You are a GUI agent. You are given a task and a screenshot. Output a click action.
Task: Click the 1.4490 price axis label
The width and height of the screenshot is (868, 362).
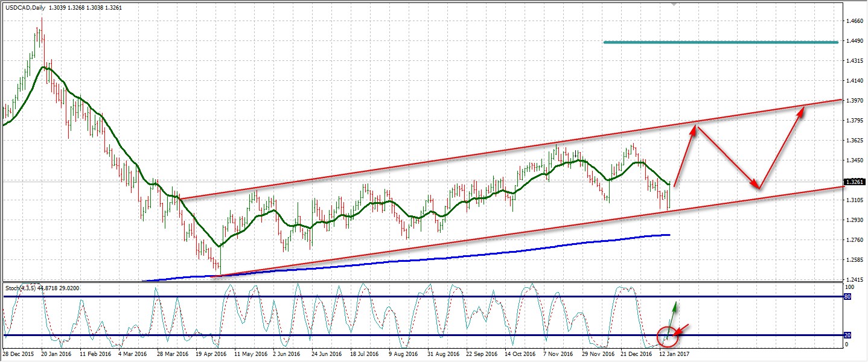point(855,41)
